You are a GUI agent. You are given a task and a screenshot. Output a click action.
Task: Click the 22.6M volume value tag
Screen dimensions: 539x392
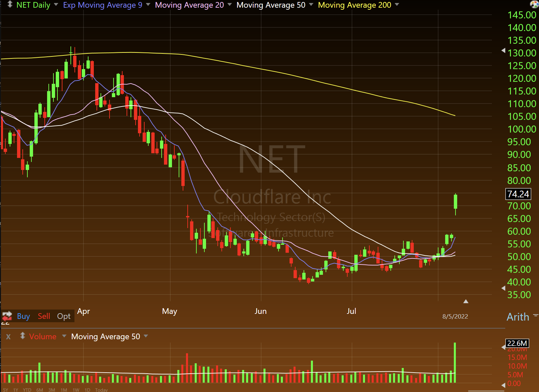pyautogui.click(x=517, y=343)
